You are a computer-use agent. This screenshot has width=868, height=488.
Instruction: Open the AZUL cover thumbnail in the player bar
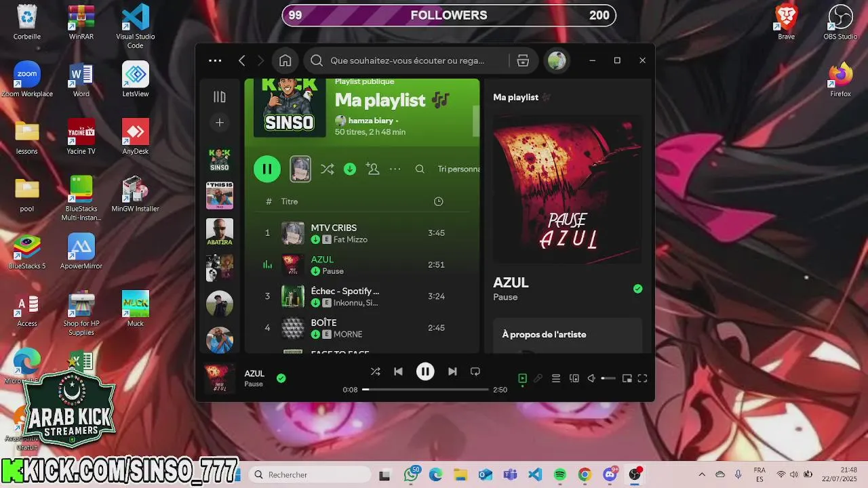220,379
